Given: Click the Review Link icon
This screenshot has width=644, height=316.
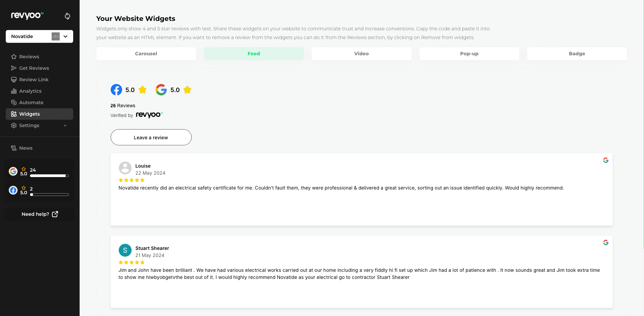Looking at the screenshot, I should pos(14,80).
